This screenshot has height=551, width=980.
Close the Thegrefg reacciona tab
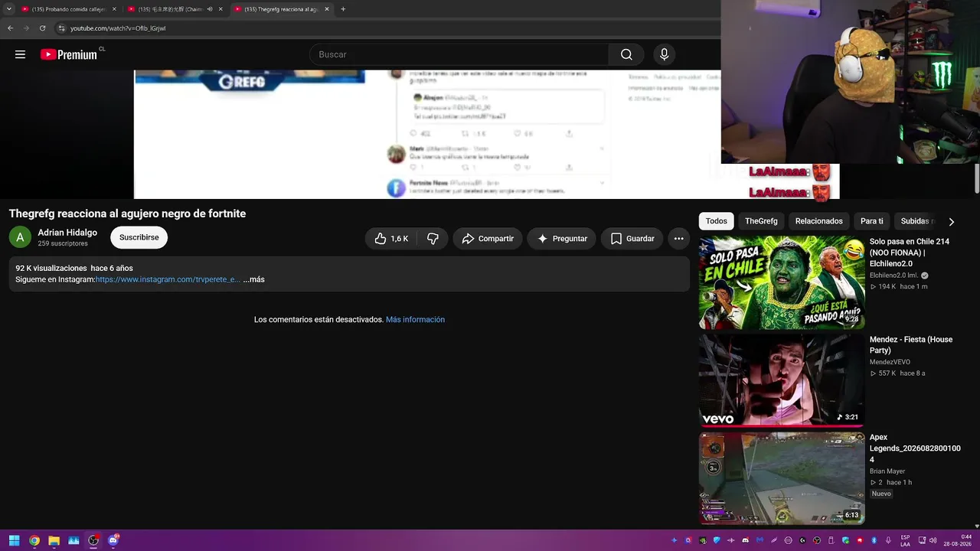(x=327, y=9)
